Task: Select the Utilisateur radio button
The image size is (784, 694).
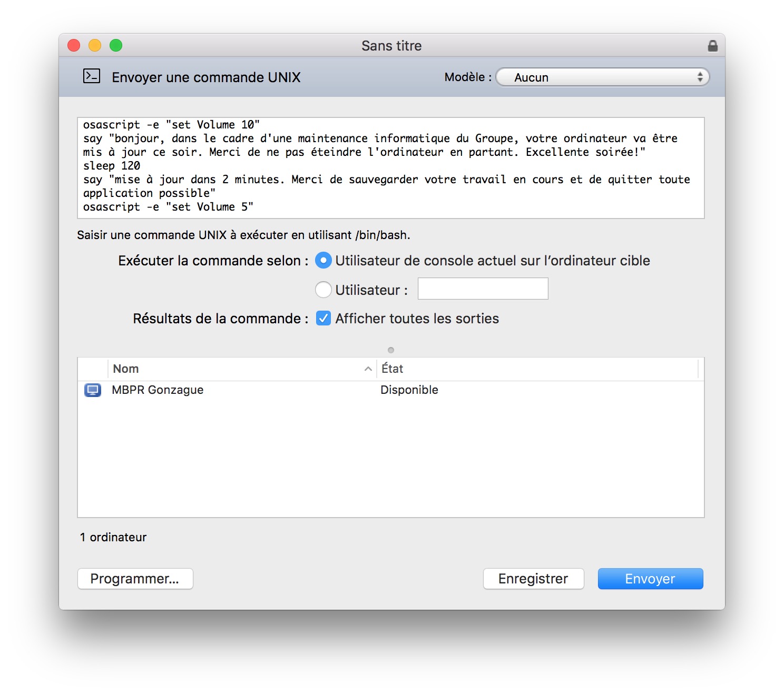Action: [323, 290]
